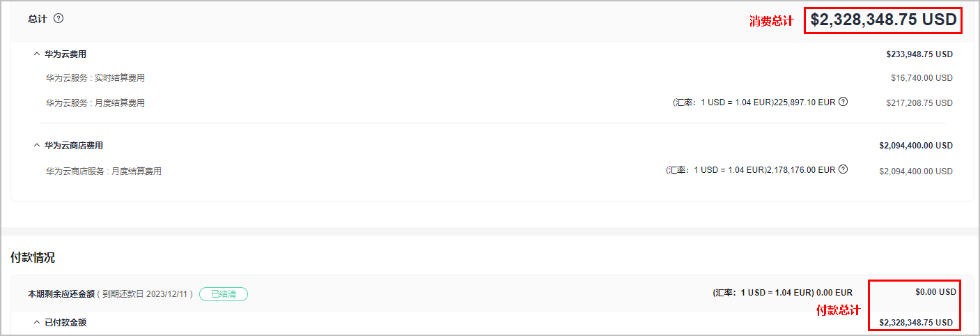Viewport: 980px width, 336px height.
Task: Click help icon beside 225,897.10 EUR
Action: click(843, 102)
